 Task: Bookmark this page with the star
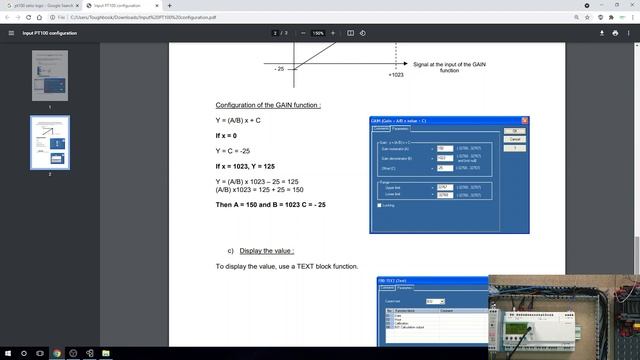587,17
